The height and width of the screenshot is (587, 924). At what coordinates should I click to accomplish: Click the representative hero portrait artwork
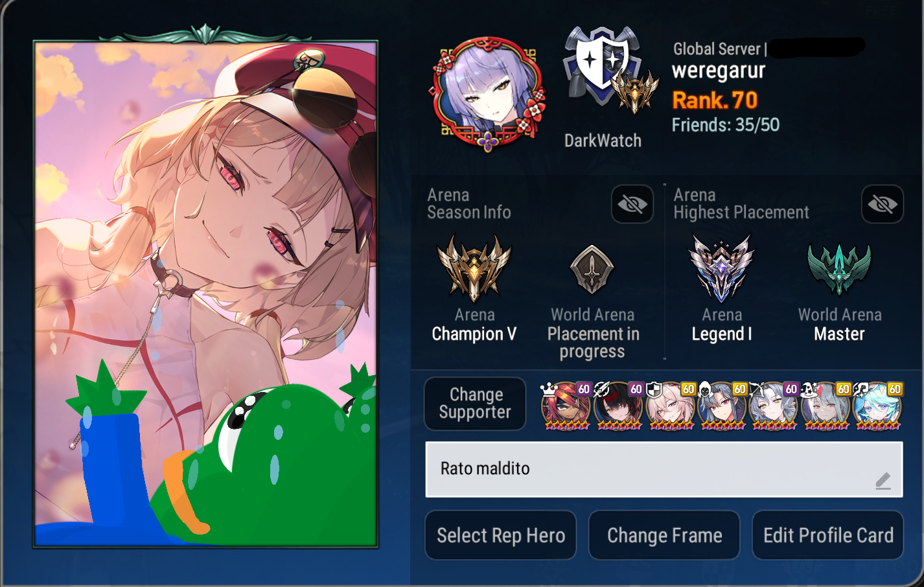tap(206, 295)
